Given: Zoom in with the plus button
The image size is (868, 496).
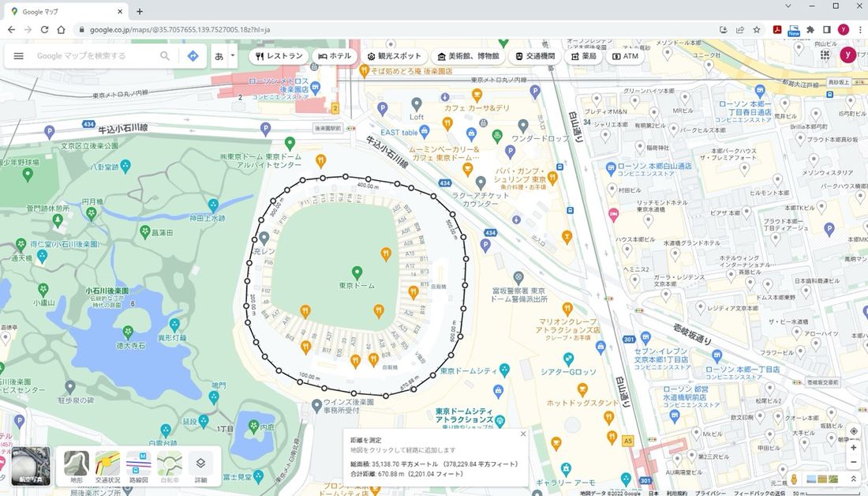Looking at the screenshot, I should (x=854, y=446).
